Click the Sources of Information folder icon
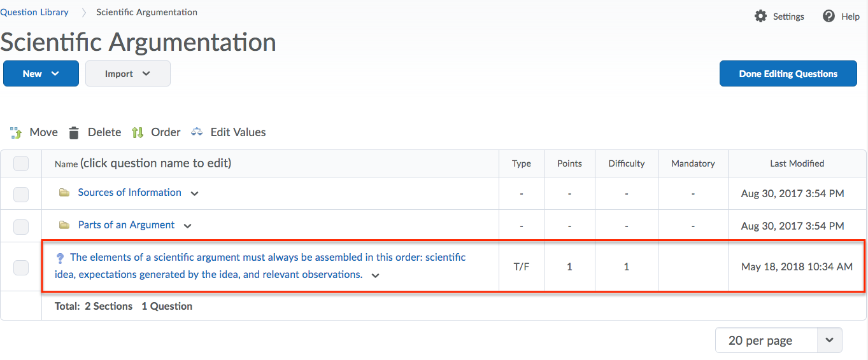The width and height of the screenshot is (868, 360). point(64,192)
